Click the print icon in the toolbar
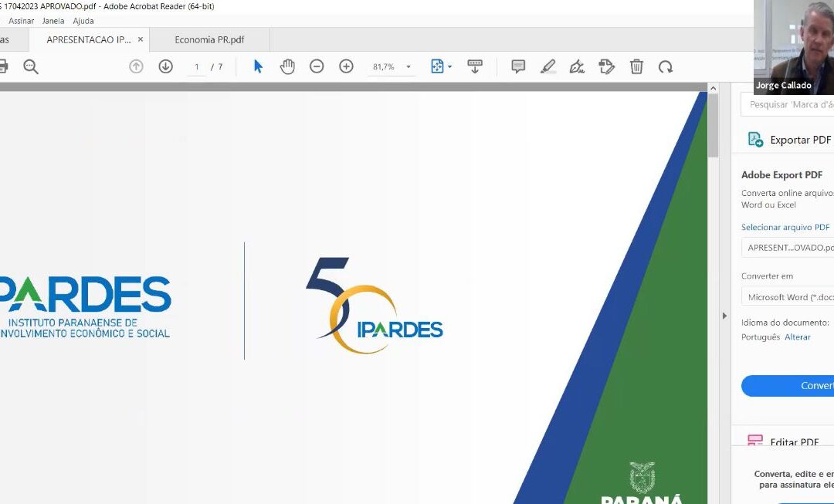834x504 pixels. coord(3,66)
